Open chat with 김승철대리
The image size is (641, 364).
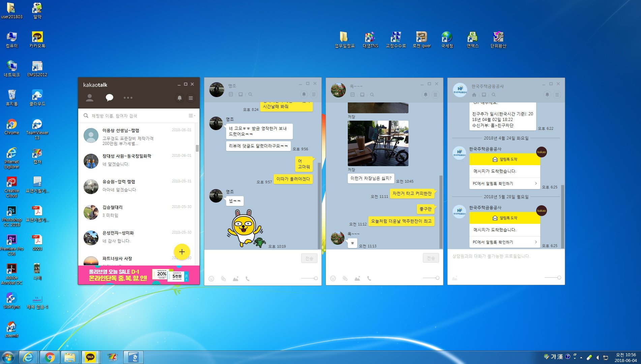pos(137,212)
